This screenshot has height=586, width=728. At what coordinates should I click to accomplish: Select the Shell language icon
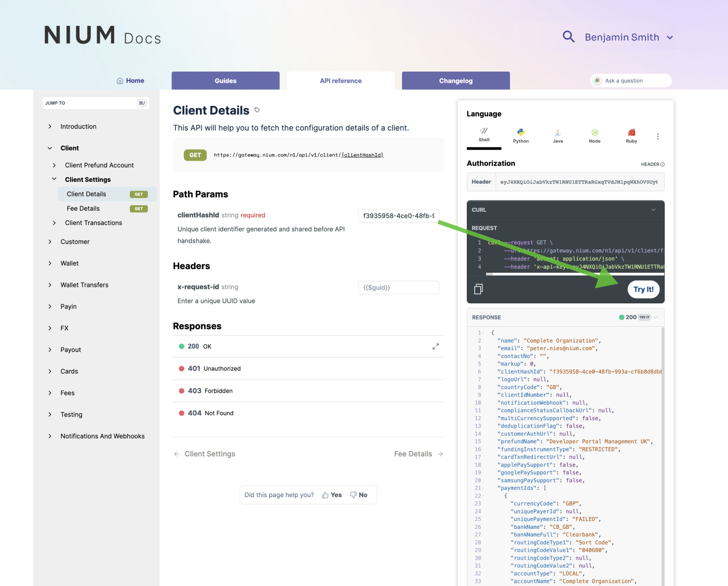[x=484, y=131]
